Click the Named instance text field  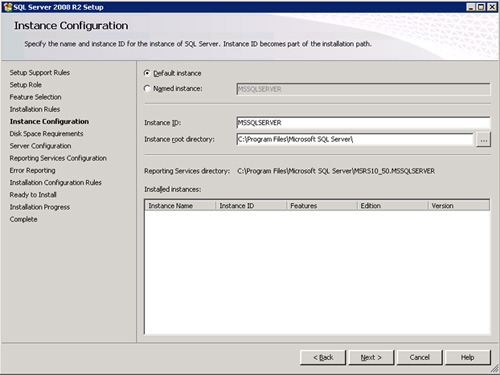[x=363, y=89]
